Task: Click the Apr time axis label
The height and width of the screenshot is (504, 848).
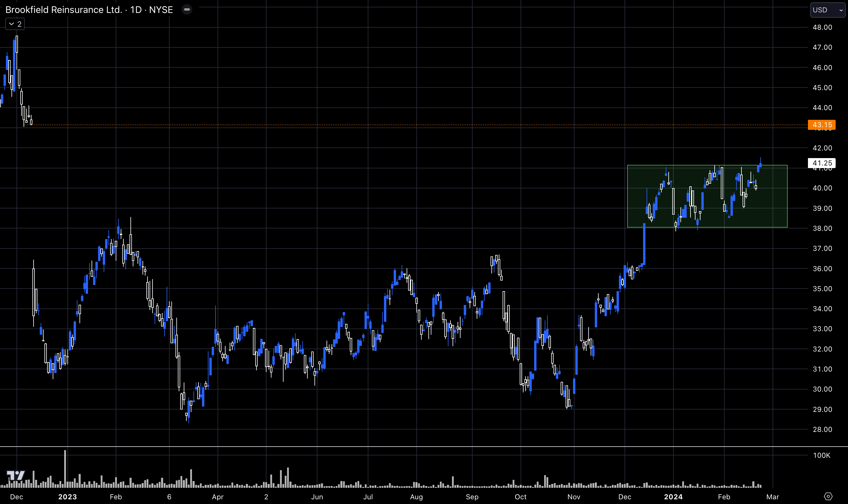Action: point(218,497)
